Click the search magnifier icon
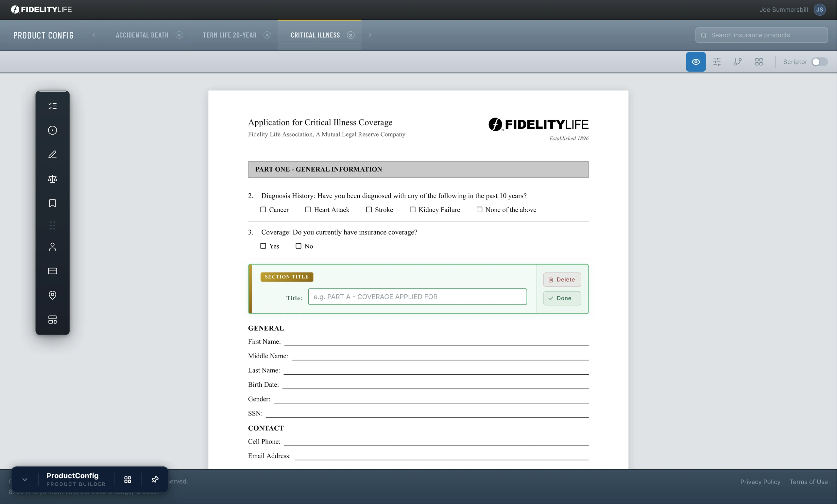This screenshot has width=837, height=504. pos(704,35)
